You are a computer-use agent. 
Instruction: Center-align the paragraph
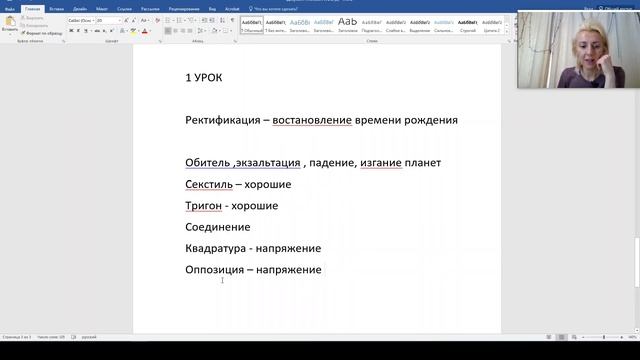pos(176,31)
